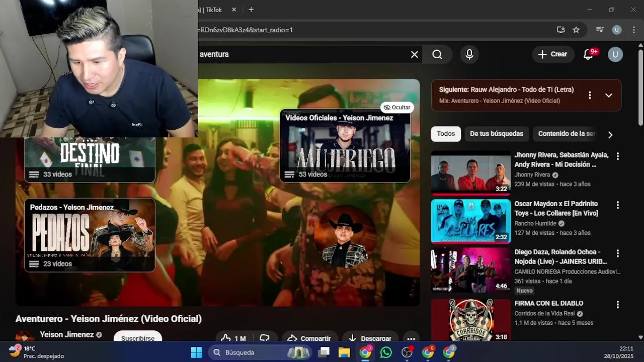644x362 pixels.
Task: Open Oscar Maydon Los Collares title link
Action: 556,208
